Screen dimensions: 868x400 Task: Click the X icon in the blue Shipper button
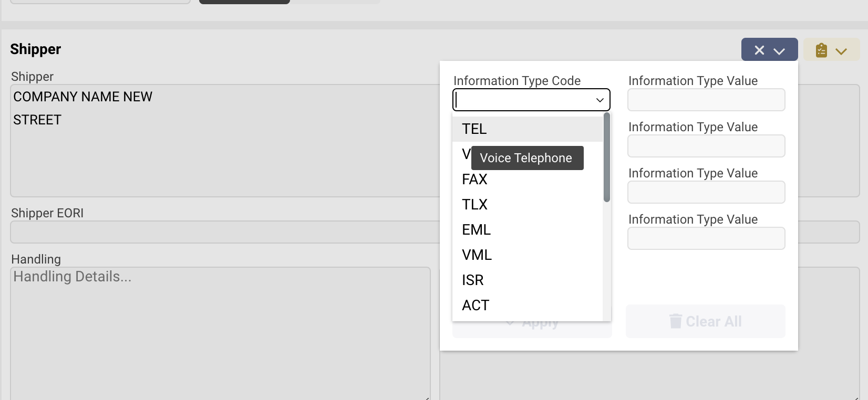pos(759,50)
